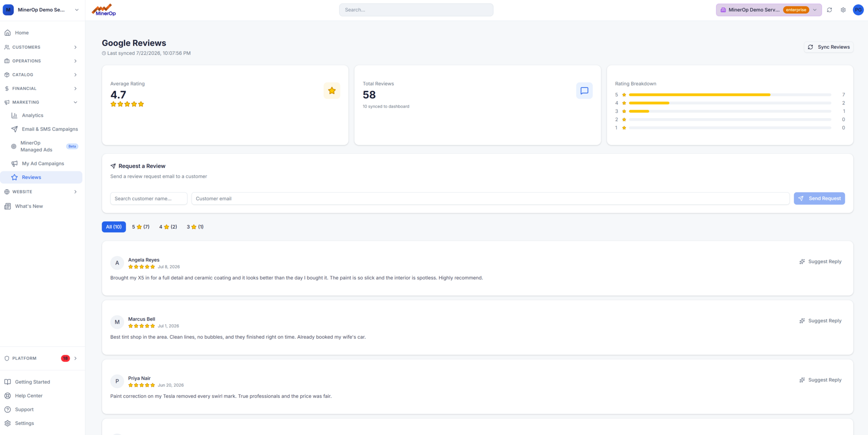Click the P avatar of Priya Nair
Viewport: 868px width, 435px height.
[x=117, y=381]
